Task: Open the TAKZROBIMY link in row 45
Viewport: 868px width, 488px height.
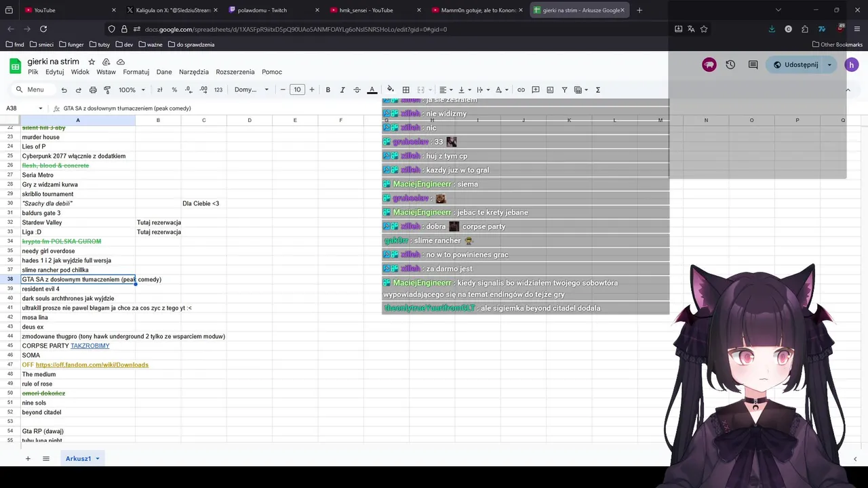Action: click(90, 346)
